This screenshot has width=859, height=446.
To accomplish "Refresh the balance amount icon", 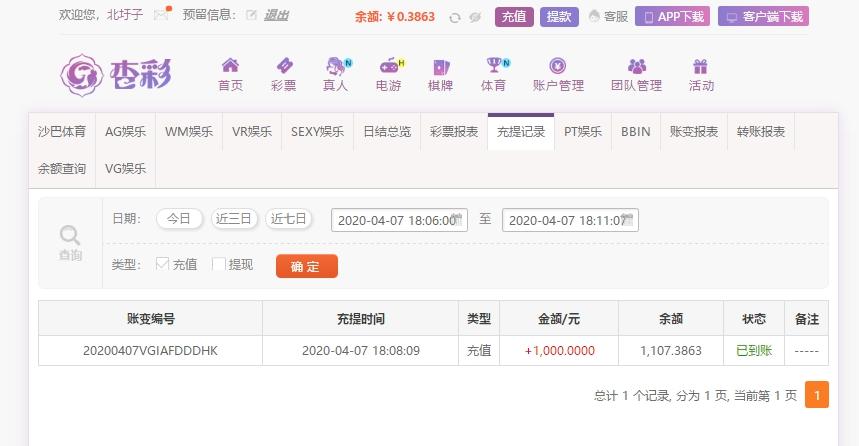I will 455,18.
